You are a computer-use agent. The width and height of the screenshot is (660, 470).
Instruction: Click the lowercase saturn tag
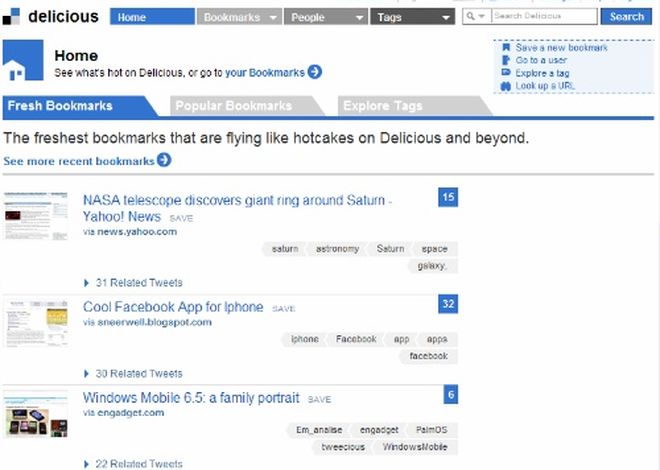tap(285, 249)
